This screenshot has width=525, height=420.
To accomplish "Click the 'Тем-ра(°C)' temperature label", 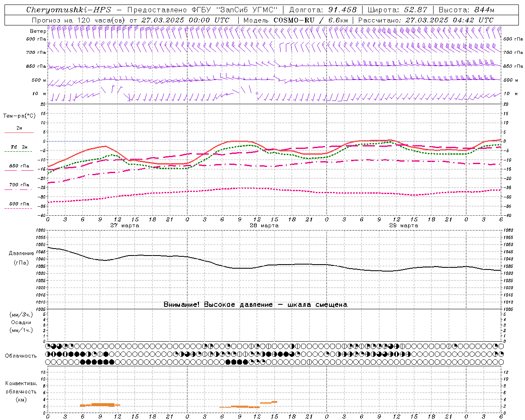I will (x=19, y=116).
